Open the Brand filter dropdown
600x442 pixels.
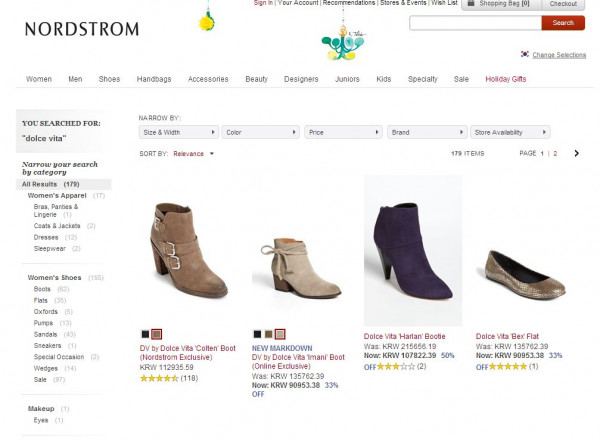[427, 132]
